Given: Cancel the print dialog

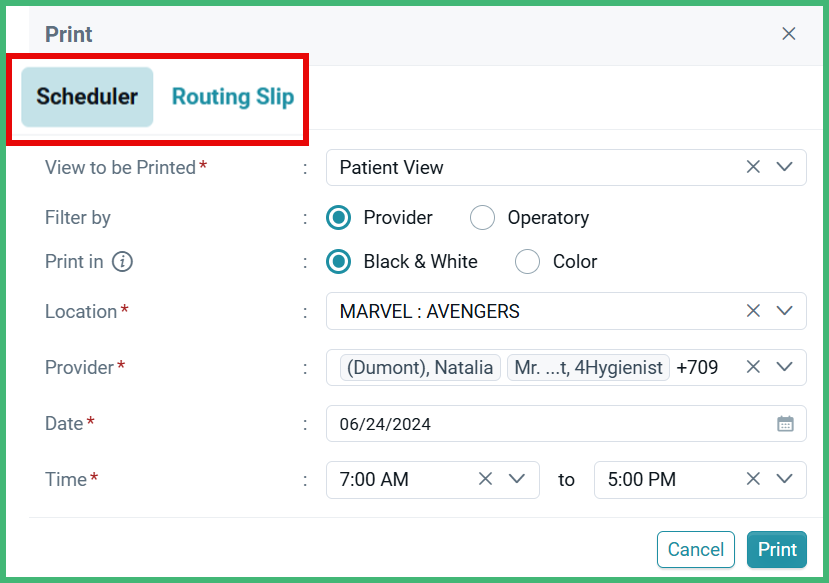Looking at the screenshot, I should point(695,549).
